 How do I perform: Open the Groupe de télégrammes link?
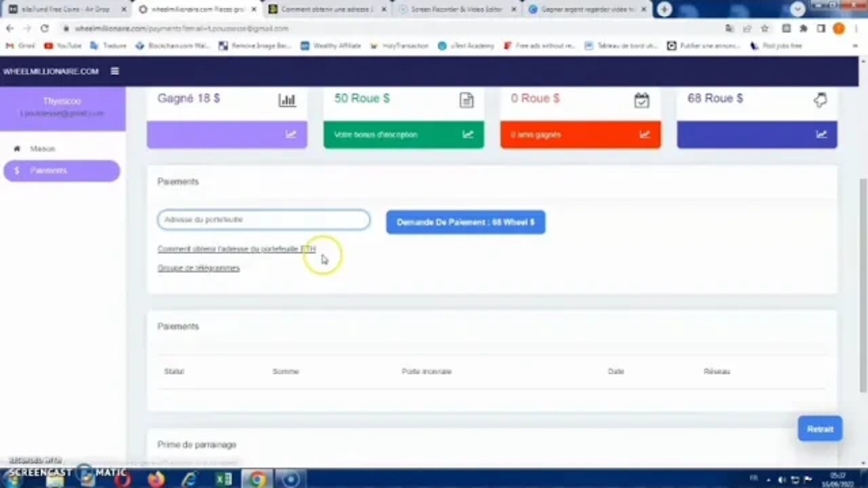(x=198, y=268)
